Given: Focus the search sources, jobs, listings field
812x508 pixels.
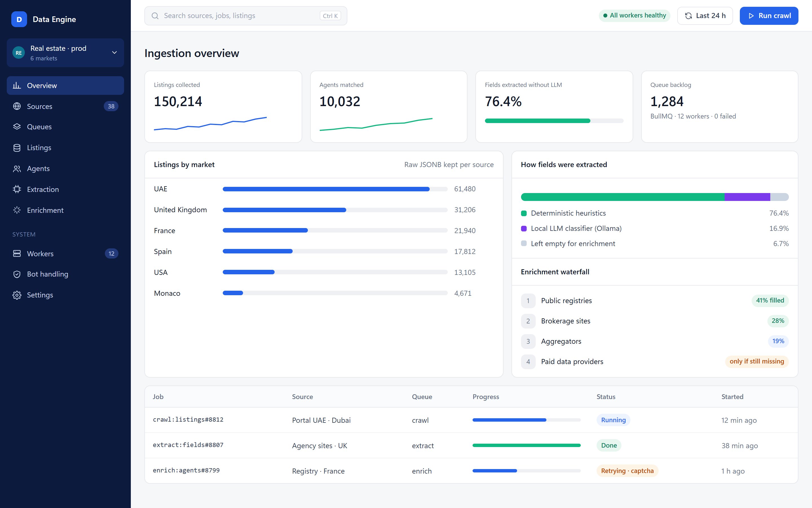Looking at the screenshot, I should point(246,16).
